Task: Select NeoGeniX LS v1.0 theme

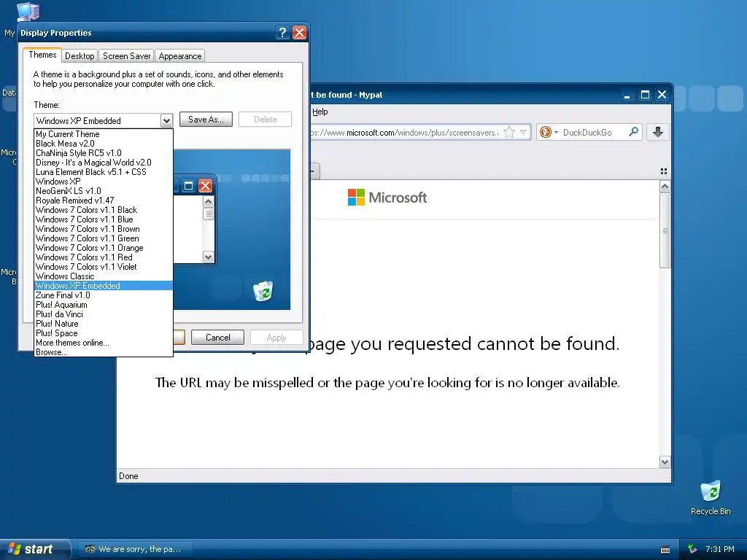Action: [104, 191]
